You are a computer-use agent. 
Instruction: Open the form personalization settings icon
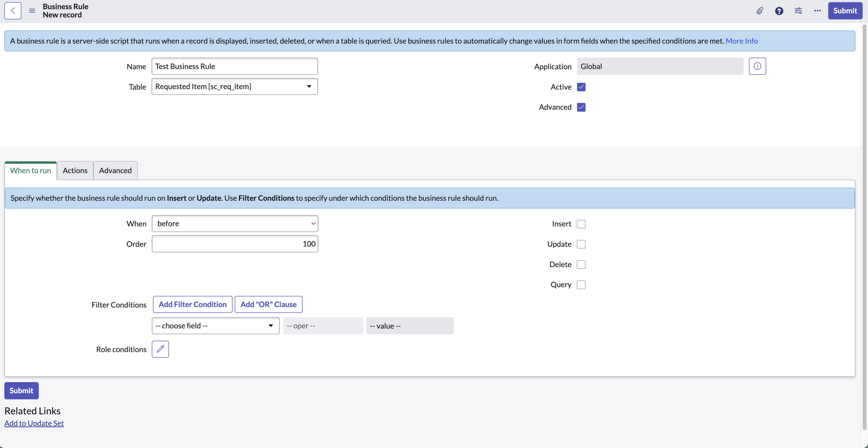[798, 10]
